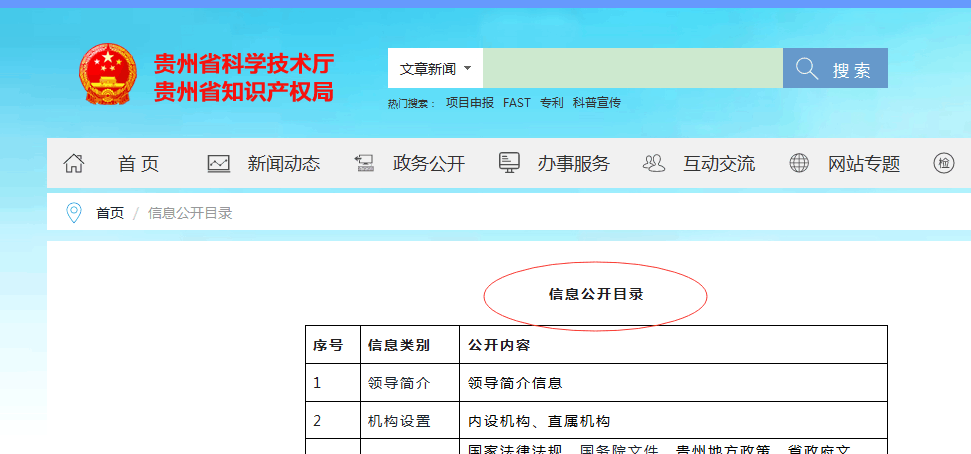971x454 pixels.
Task: Click the magnifier icon in search button
Action: point(807,68)
